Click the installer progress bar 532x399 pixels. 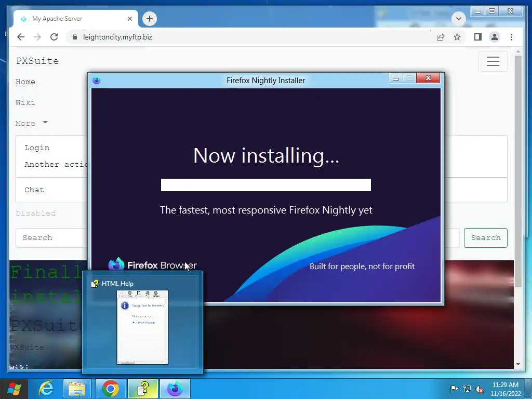pyautogui.click(x=265, y=185)
